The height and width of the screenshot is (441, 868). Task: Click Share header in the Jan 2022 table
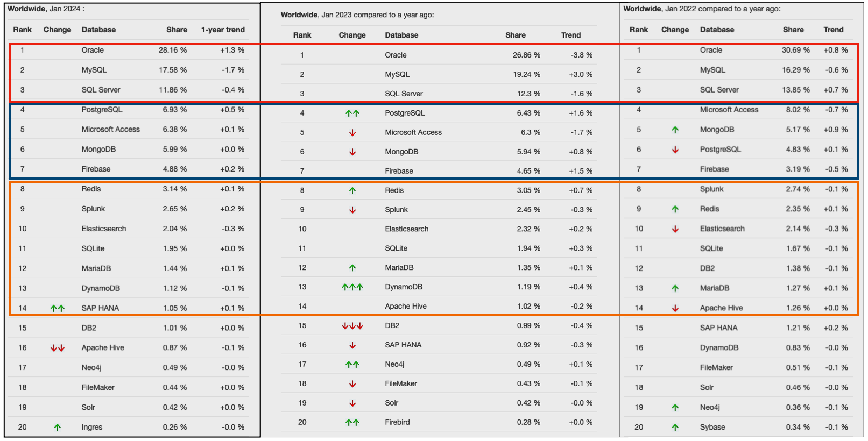[x=793, y=30]
